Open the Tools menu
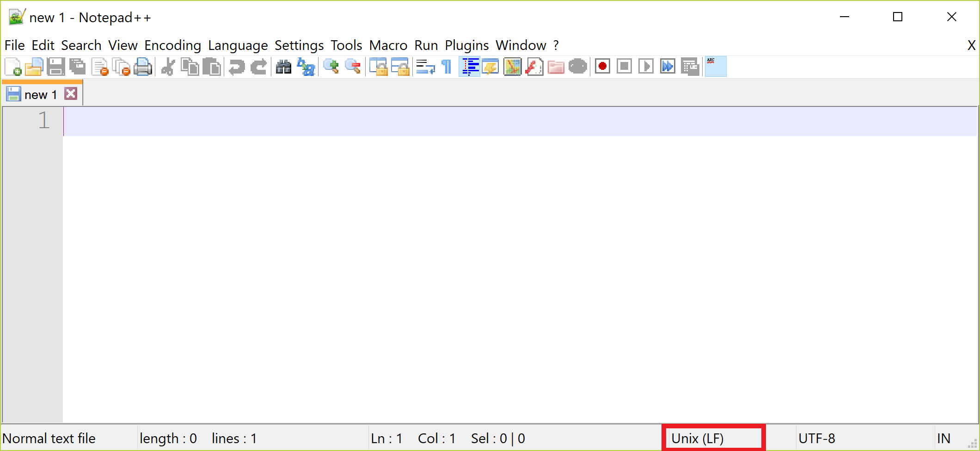The width and height of the screenshot is (980, 451). point(346,45)
